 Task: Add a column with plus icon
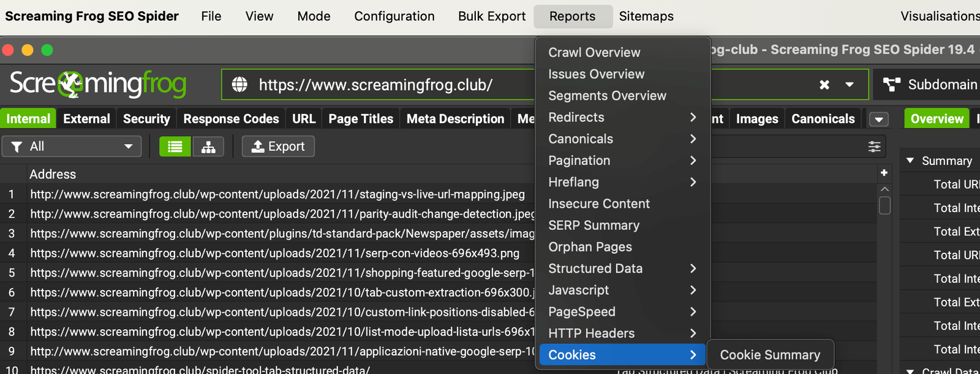coord(884,173)
